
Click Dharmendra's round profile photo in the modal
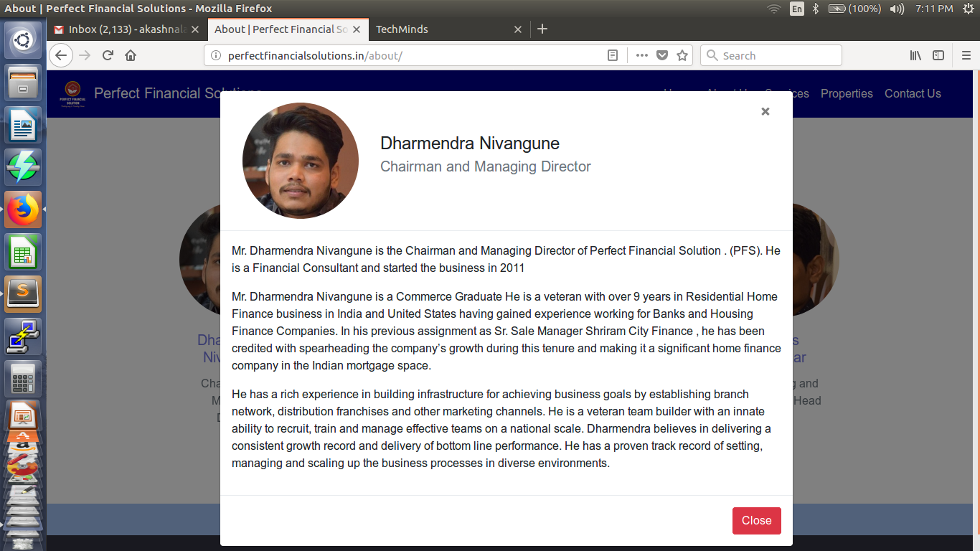click(x=301, y=161)
